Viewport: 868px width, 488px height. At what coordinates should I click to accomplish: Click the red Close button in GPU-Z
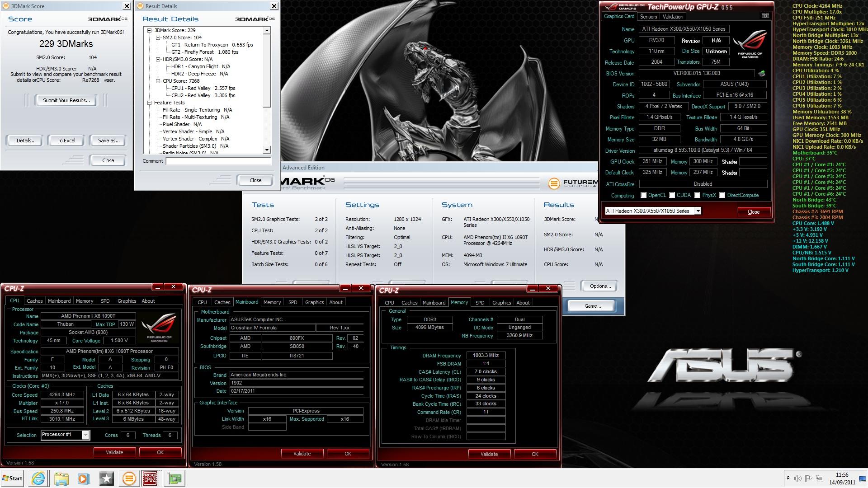[x=754, y=211]
